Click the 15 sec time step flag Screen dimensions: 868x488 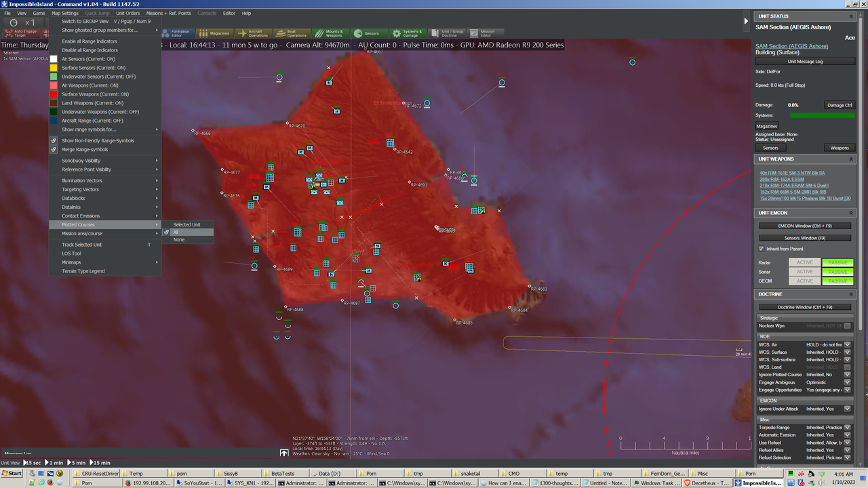click(x=33, y=462)
